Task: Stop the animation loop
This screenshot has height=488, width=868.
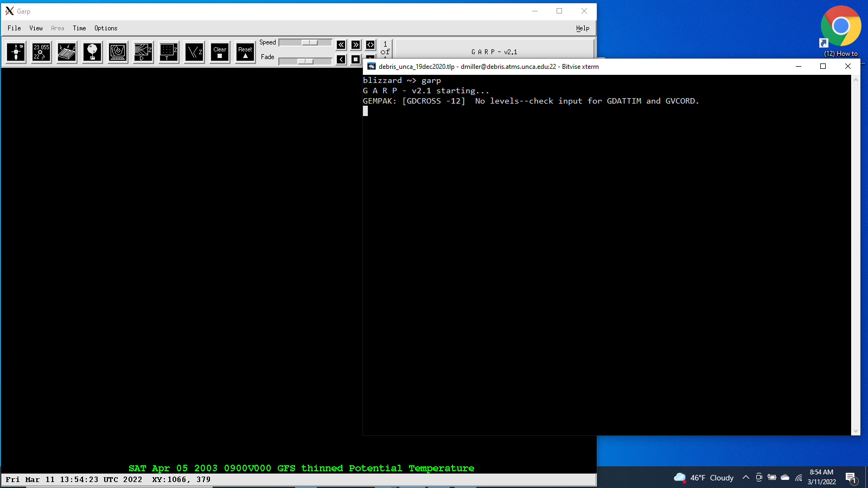Action: click(356, 59)
